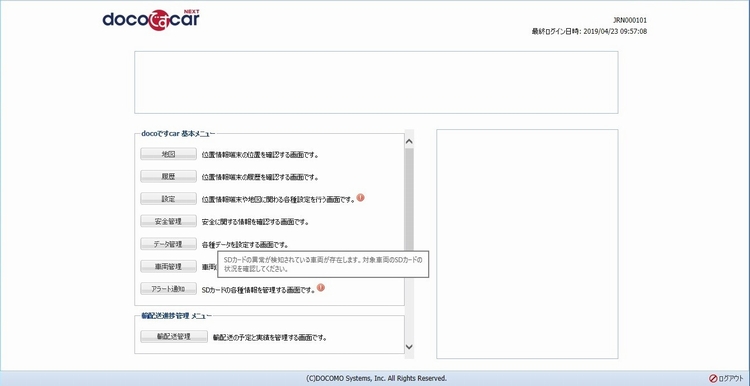The width and height of the screenshot is (750, 386).
Task: Click the menu scrollbar up arrow
Action: tap(409, 142)
